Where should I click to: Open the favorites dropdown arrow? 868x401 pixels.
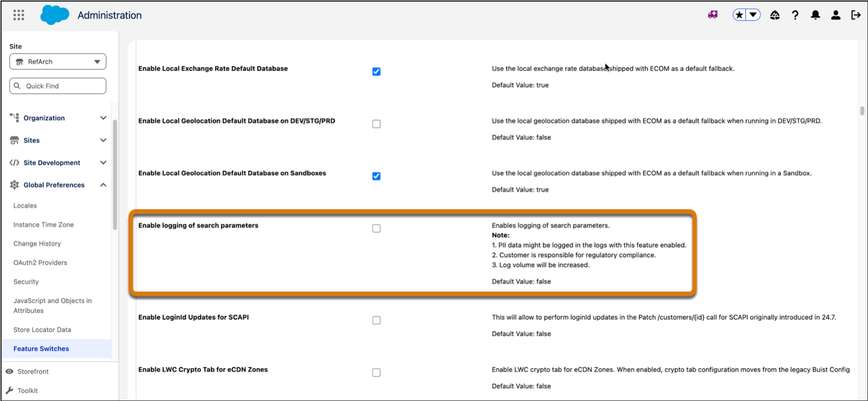(753, 15)
